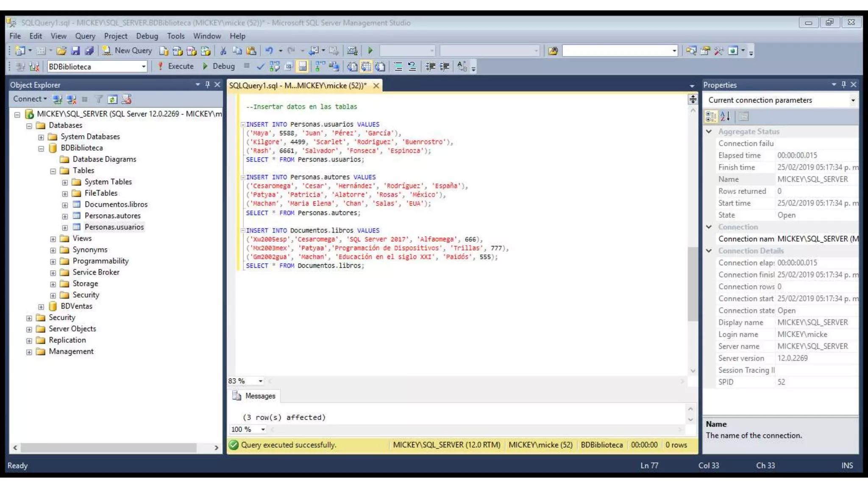Switch Properties to Alphabetical sort view
868x488 pixels.
[x=725, y=116]
